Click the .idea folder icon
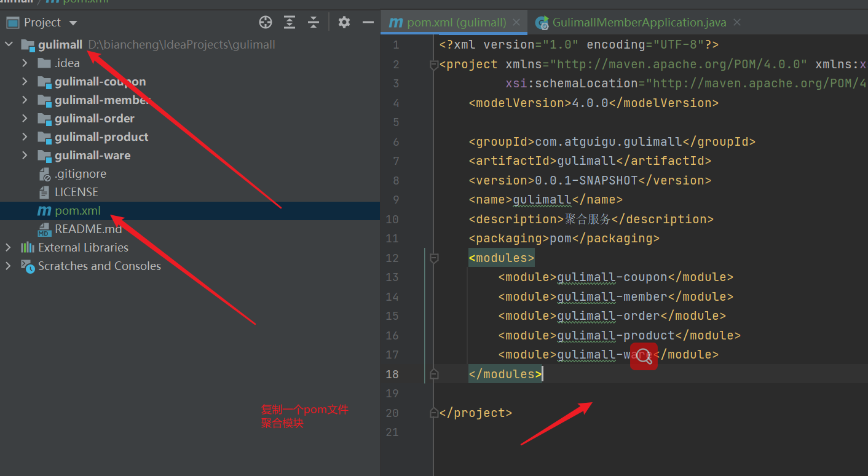Viewport: 868px width, 476px height. 44,63
